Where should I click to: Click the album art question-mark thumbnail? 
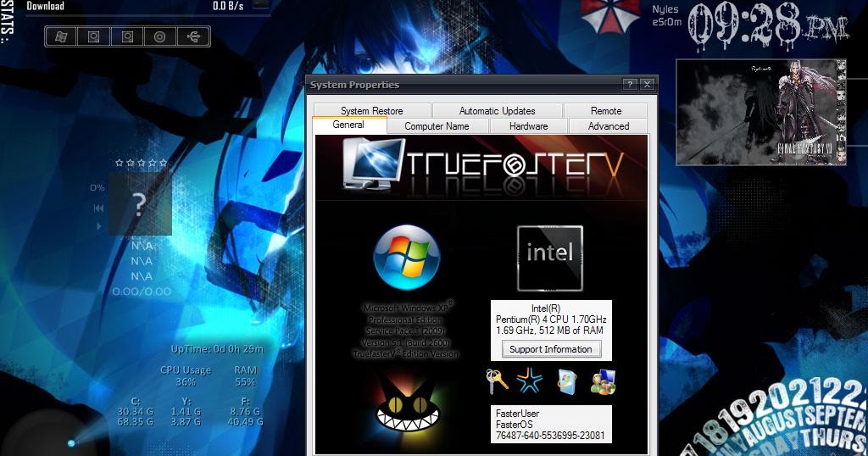[x=140, y=203]
